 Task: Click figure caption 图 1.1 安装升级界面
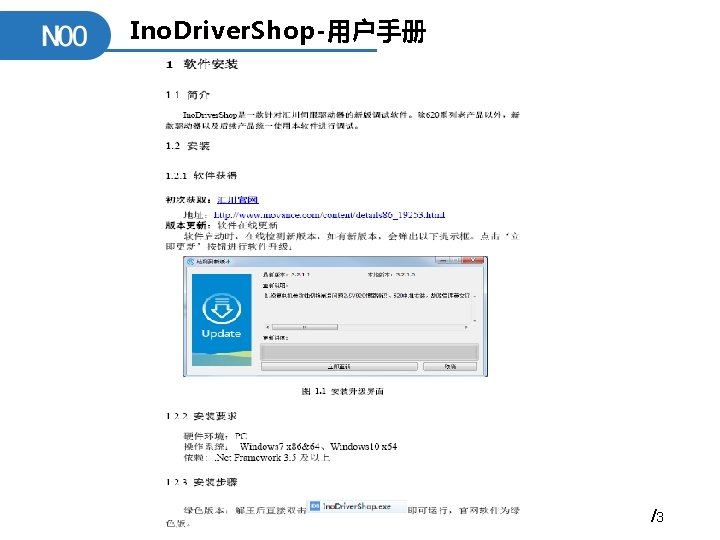(x=343, y=391)
